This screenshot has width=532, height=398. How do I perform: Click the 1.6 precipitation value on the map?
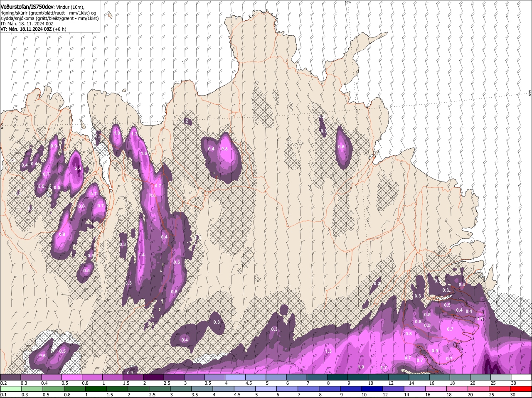click(x=144, y=153)
